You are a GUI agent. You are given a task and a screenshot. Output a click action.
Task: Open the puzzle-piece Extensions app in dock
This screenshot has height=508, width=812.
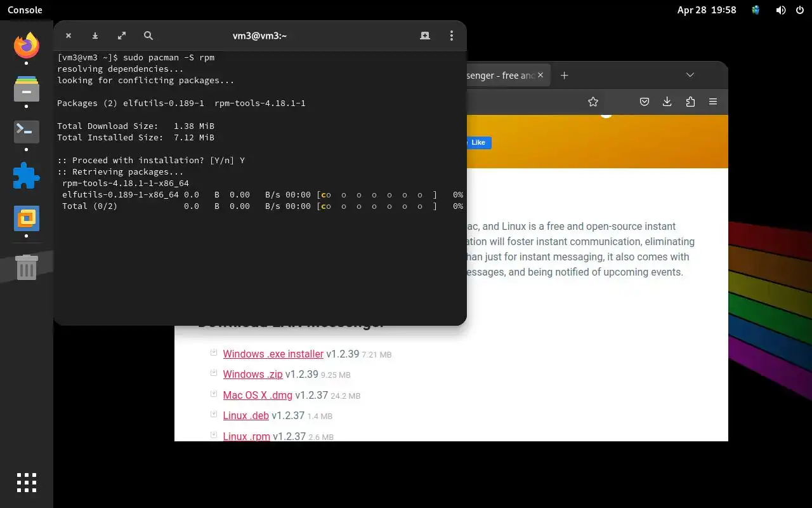pos(27,175)
